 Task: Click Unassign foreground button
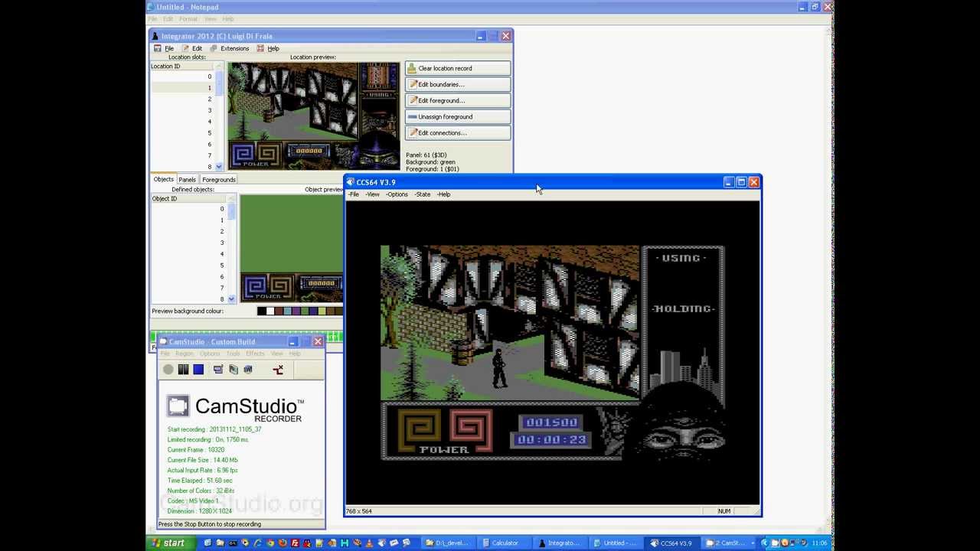(458, 116)
